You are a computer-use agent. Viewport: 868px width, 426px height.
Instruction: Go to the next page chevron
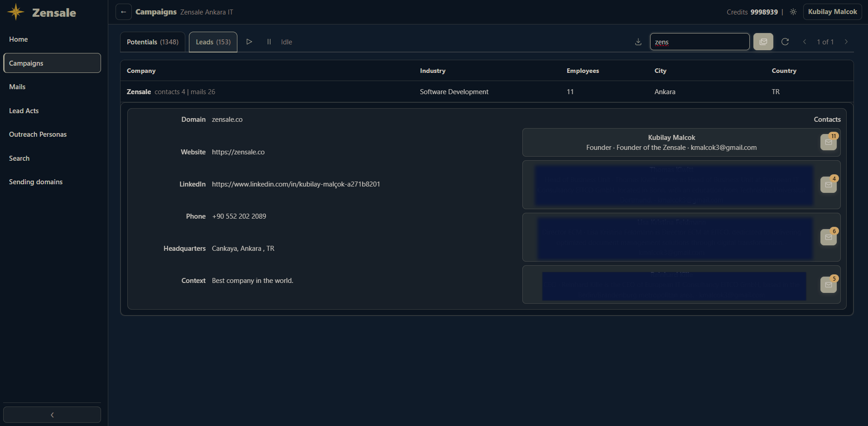(x=846, y=42)
